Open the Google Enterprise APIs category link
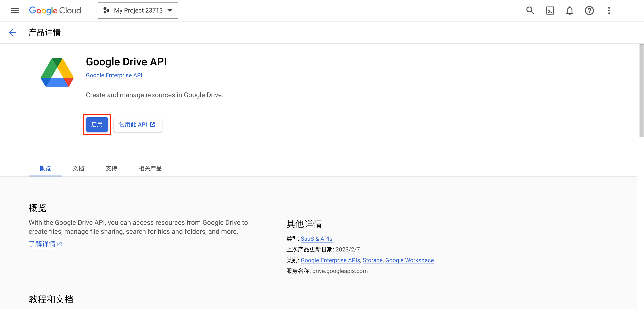644x309 pixels. click(x=330, y=260)
